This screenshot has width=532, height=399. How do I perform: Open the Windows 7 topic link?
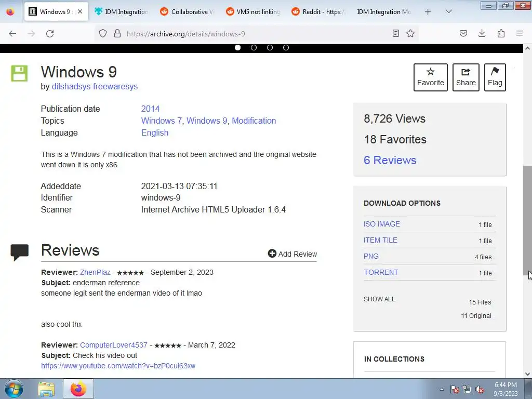tap(162, 121)
